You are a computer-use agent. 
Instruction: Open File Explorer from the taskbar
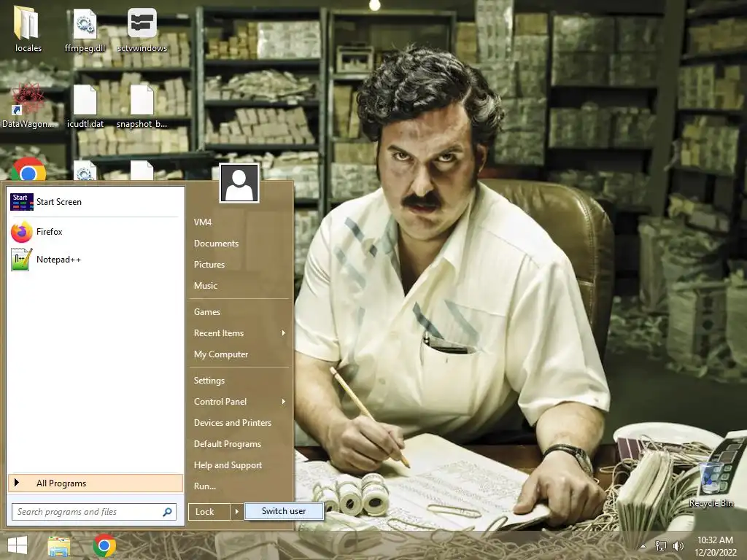click(x=58, y=546)
